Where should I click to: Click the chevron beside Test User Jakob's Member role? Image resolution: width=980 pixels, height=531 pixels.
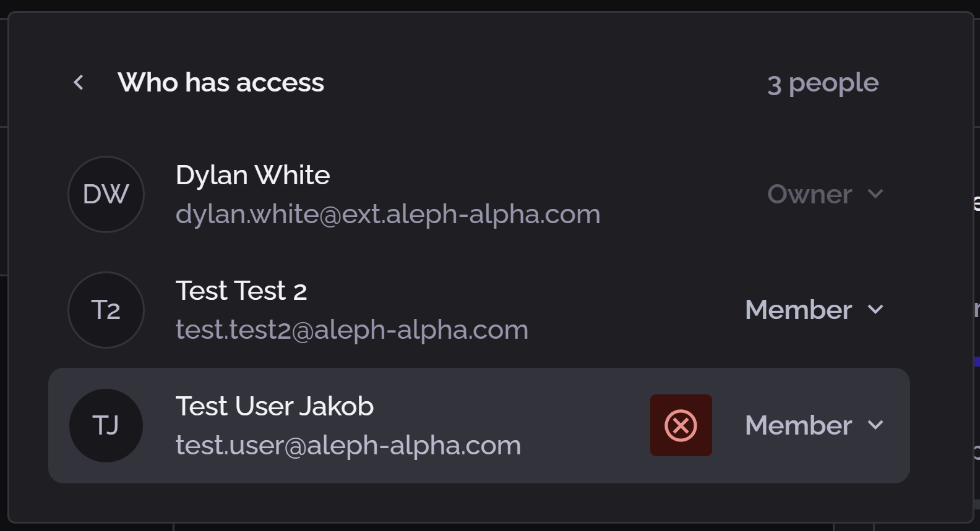pos(875,425)
